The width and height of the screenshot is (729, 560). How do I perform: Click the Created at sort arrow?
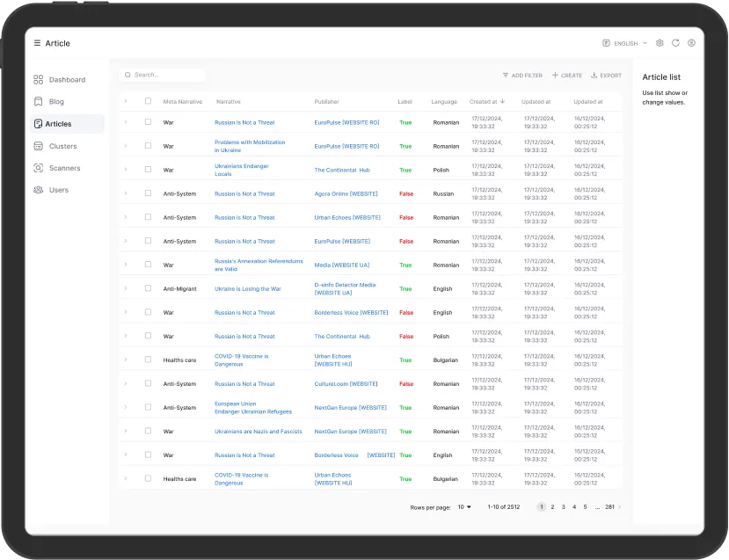(x=503, y=101)
